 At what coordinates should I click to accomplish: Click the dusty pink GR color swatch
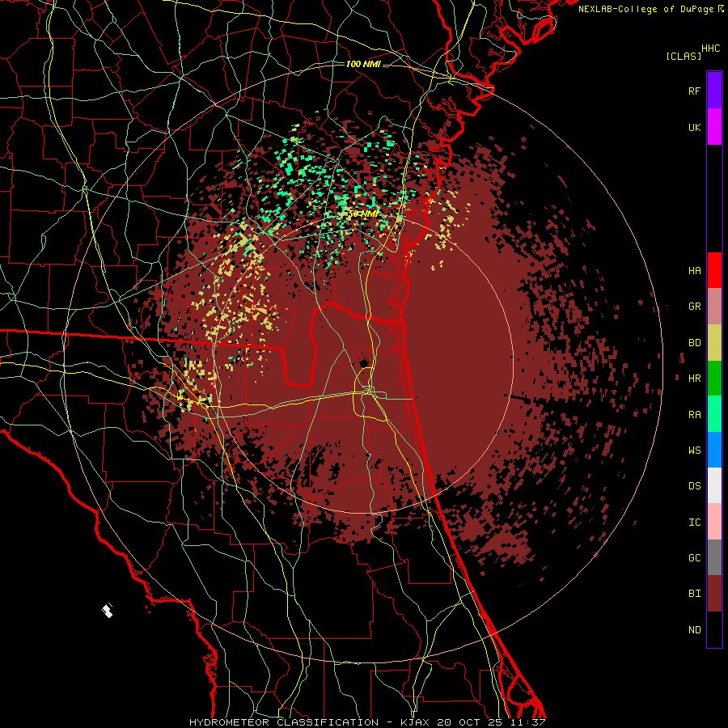point(714,307)
